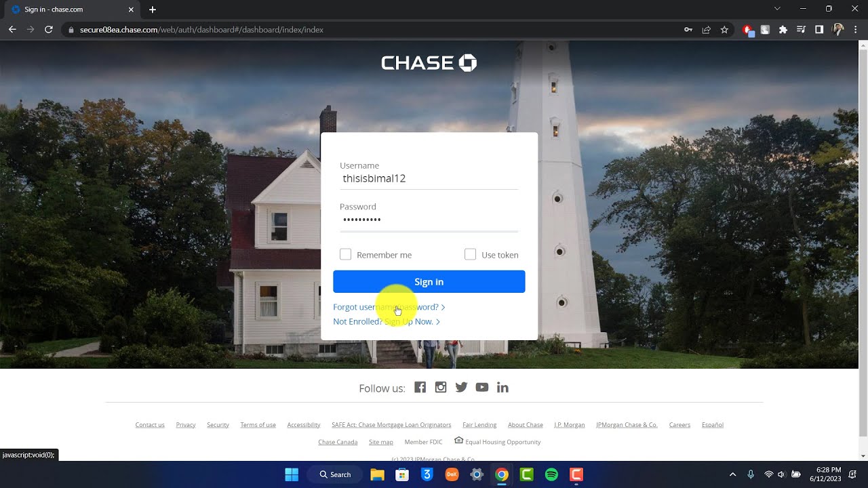868x488 pixels.
Task: Open Security footer link
Action: coord(218,425)
